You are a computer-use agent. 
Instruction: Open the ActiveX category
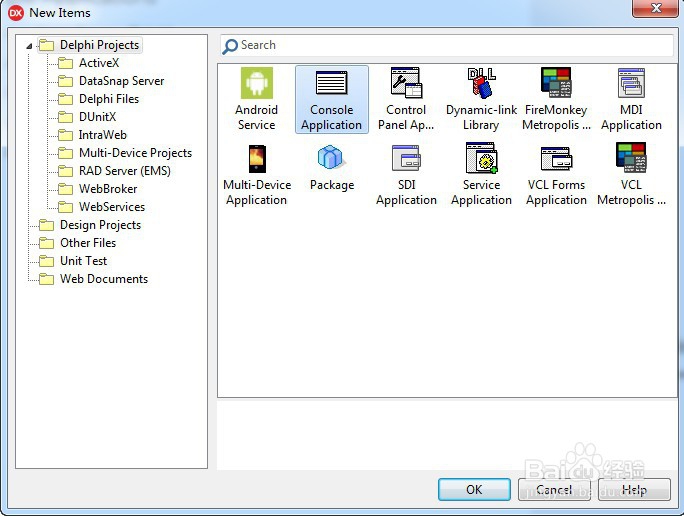(89, 63)
